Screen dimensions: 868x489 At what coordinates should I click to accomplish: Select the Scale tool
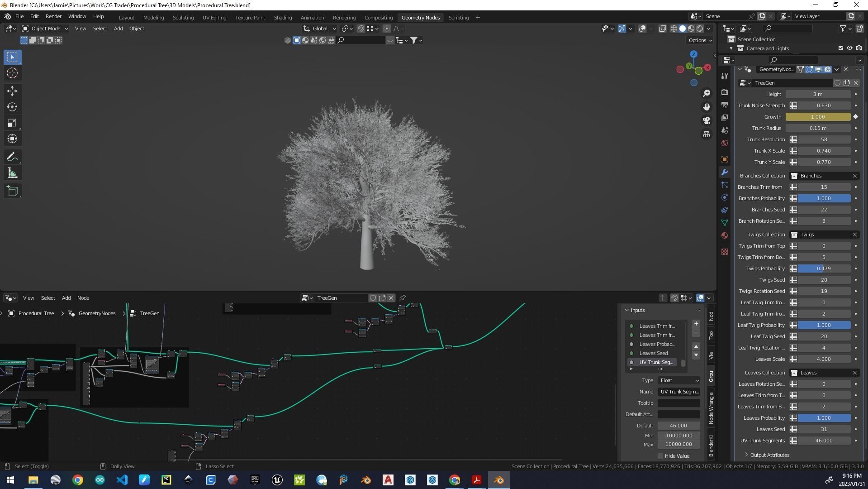(12, 123)
